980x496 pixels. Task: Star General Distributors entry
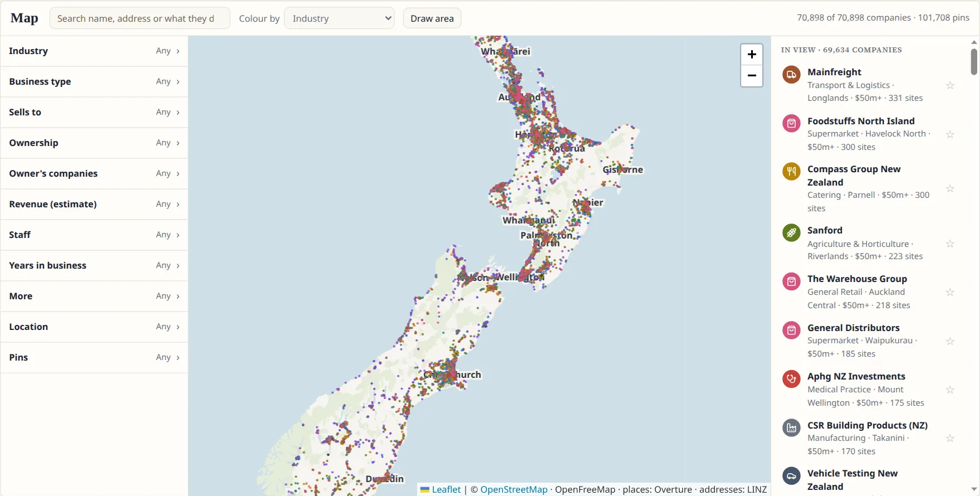pyautogui.click(x=950, y=341)
